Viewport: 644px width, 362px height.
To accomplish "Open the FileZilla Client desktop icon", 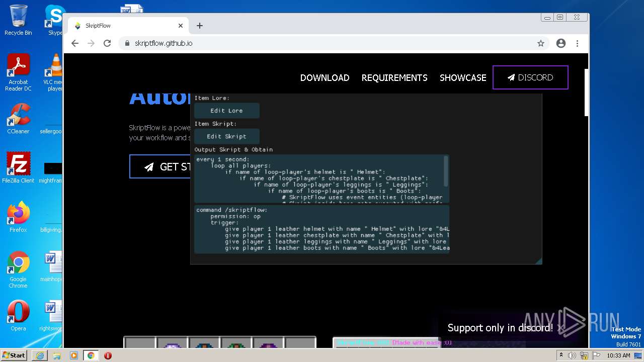I will 18,167.
